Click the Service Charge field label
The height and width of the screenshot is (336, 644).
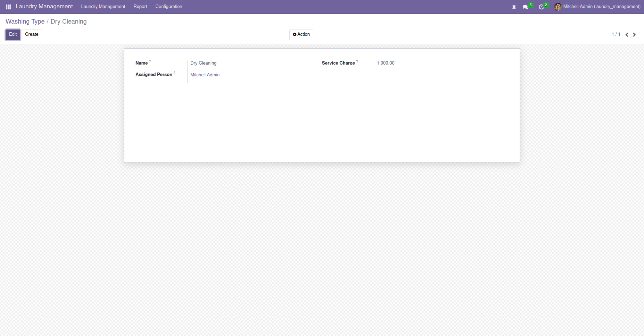click(x=338, y=63)
